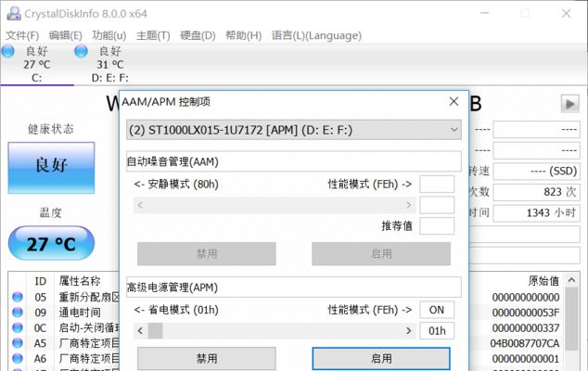Click the greyed AAM 启用 button
588x371 pixels.
coord(381,254)
